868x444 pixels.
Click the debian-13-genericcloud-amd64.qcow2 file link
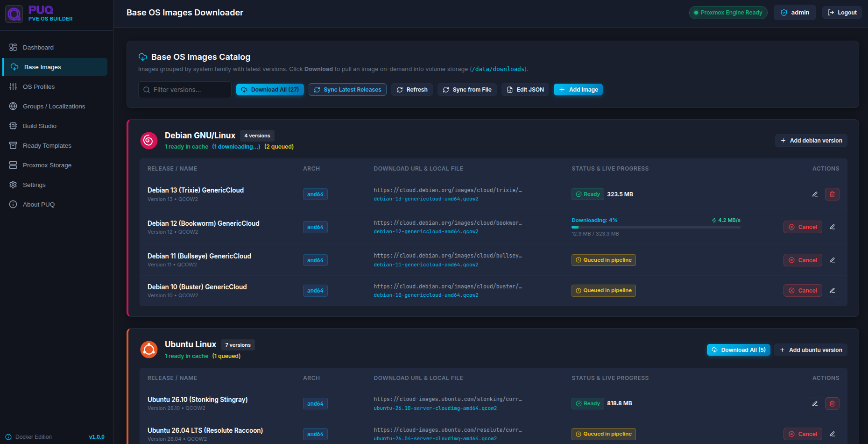pos(426,199)
